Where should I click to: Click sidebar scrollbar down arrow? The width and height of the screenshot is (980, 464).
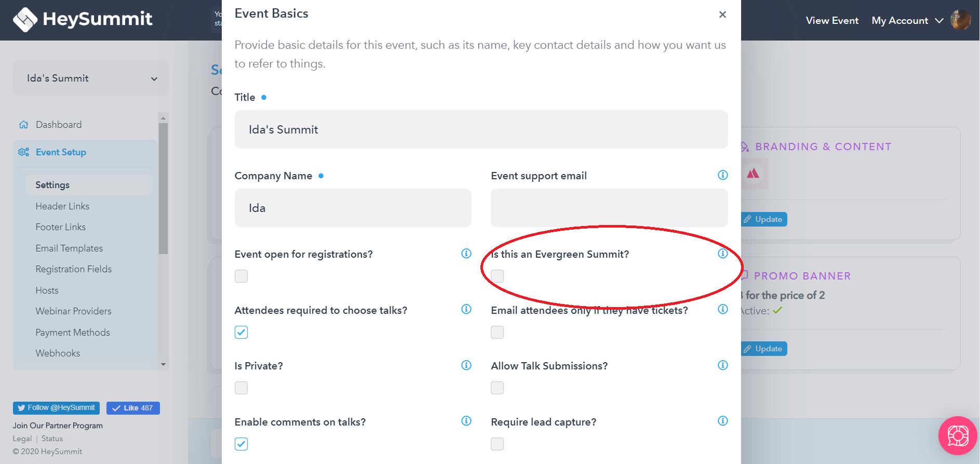pyautogui.click(x=164, y=365)
